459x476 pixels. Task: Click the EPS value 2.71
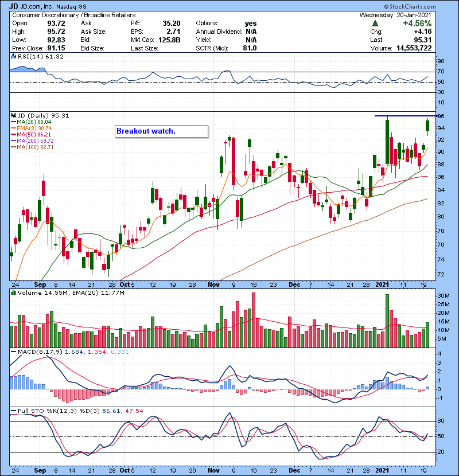pos(173,32)
